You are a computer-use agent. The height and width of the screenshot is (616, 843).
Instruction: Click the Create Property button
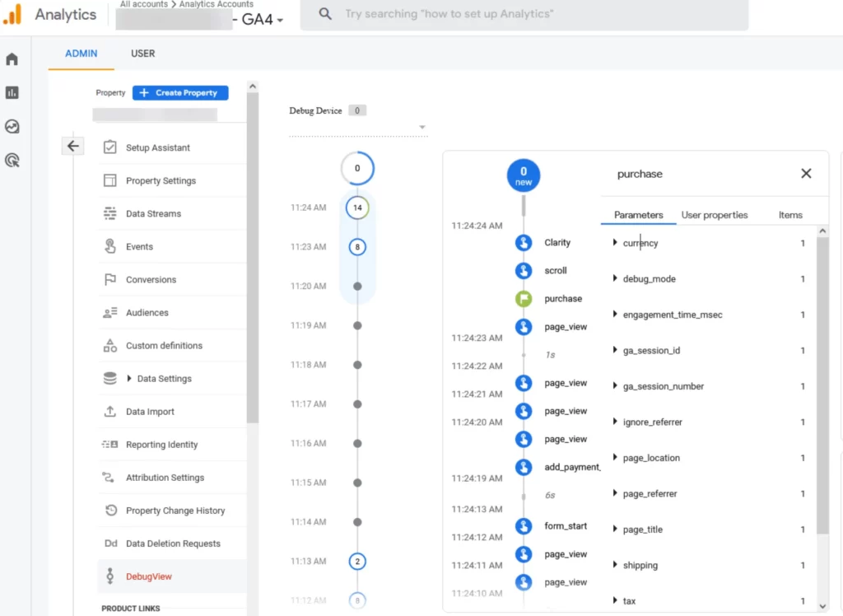point(180,93)
